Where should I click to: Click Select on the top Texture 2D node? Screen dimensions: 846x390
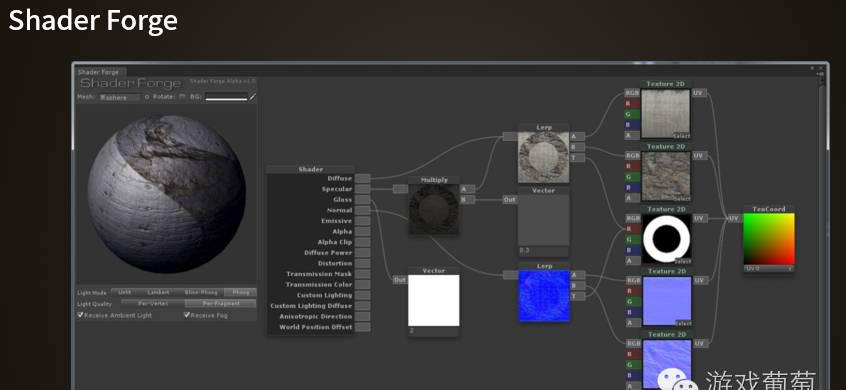[682, 136]
